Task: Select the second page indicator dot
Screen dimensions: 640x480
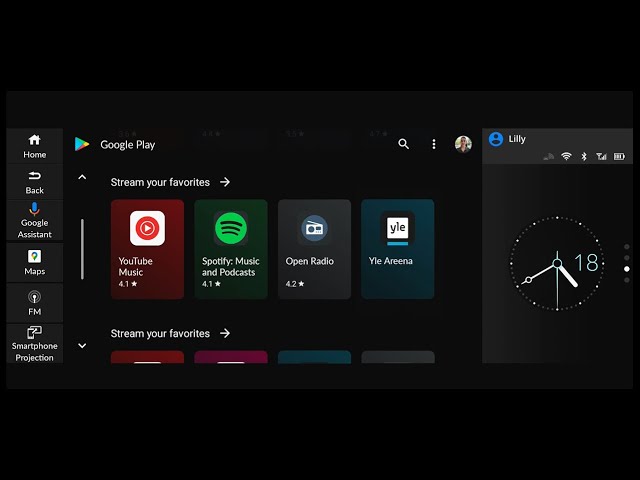Action: pyautogui.click(x=627, y=258)
